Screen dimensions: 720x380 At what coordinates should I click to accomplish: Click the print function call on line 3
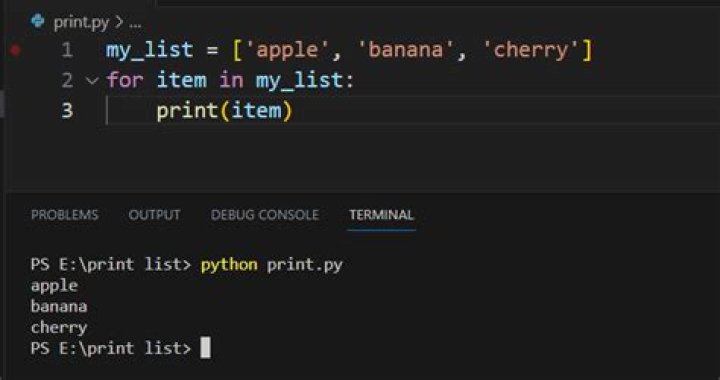coord(187,111)
